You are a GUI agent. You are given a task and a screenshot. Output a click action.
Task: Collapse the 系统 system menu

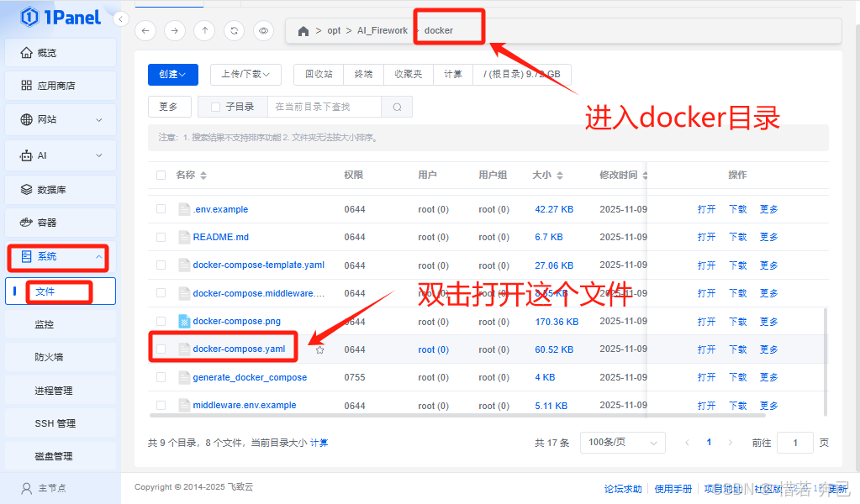coord(61,256)
